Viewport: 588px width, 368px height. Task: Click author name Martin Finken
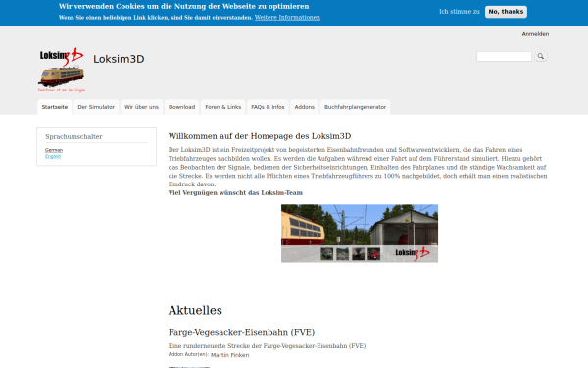coord(230,355)
